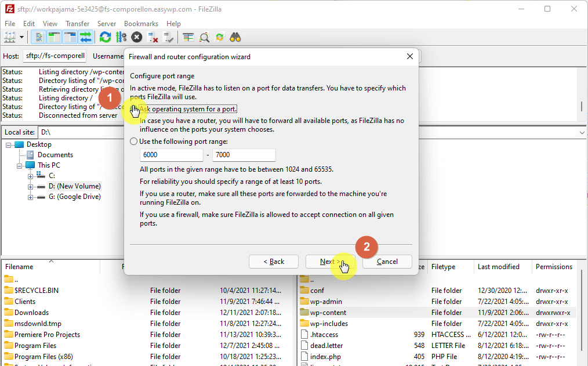Open the Transfer menu
The height and width of the screenshot is (366, 588).
point(77,24)
